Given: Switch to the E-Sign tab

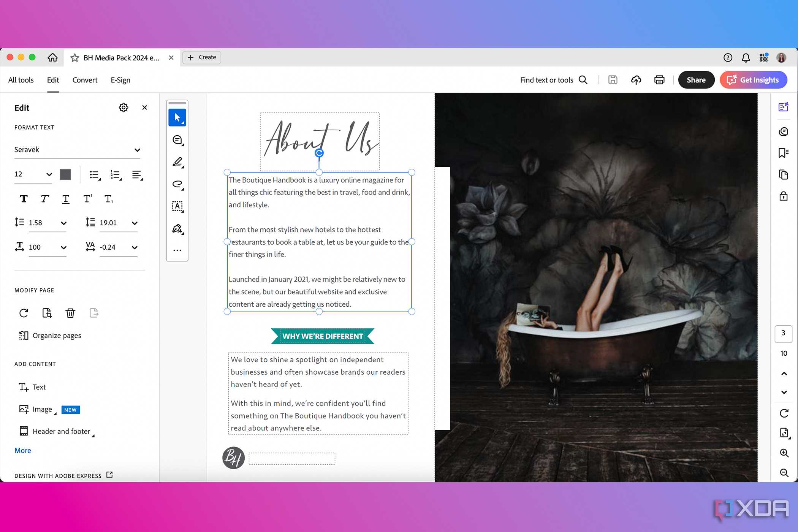Looking at the screenshot, I should [120, 80].
